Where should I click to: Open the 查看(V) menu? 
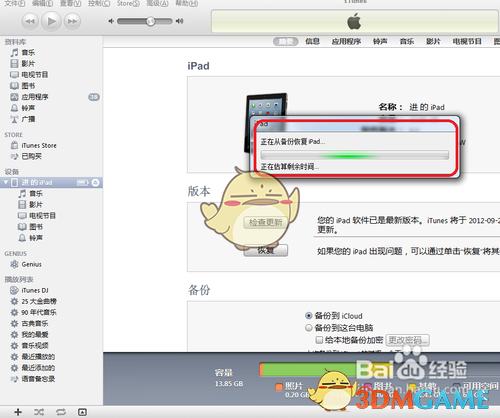(x=70, y=3)
